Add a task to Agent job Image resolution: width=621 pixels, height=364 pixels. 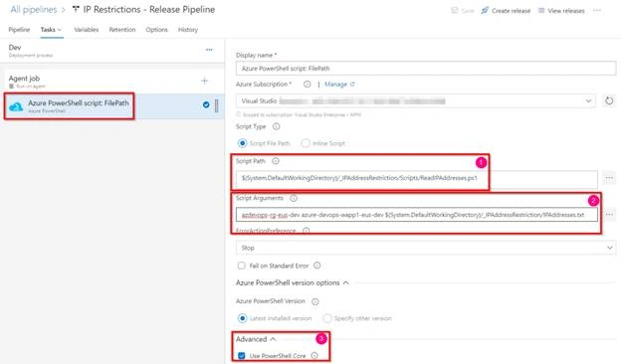point(204,82)
